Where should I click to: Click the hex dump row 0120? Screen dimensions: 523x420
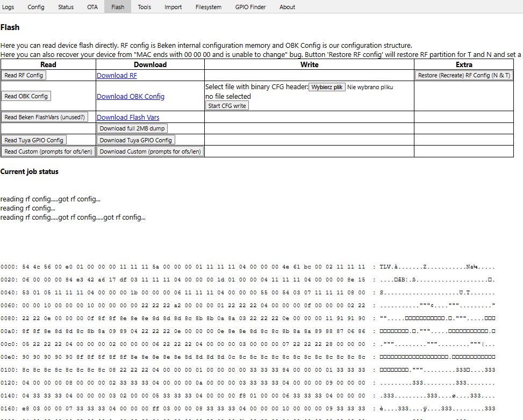coord(247,382)
